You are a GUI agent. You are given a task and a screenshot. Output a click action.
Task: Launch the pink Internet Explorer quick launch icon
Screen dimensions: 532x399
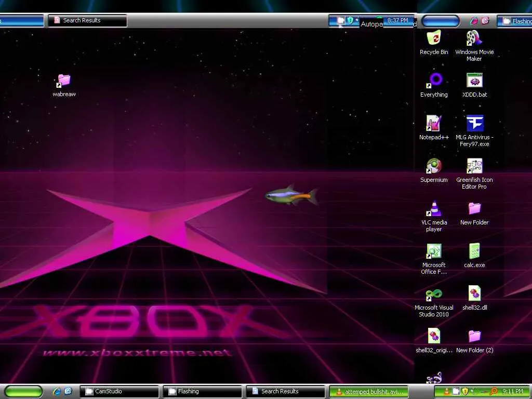474,21
